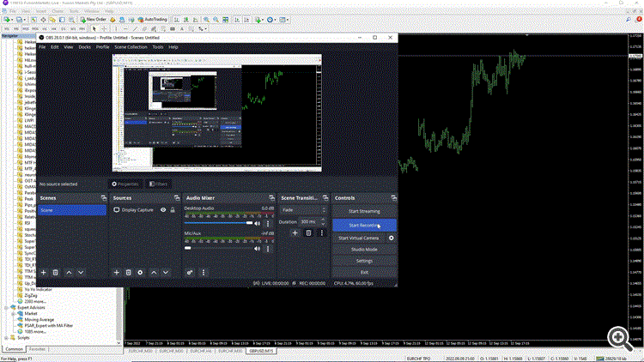The width and height of the screenshot is (644, 362).
Task: Mute Desktop Audio speaker icon
Action: (258, 224)
